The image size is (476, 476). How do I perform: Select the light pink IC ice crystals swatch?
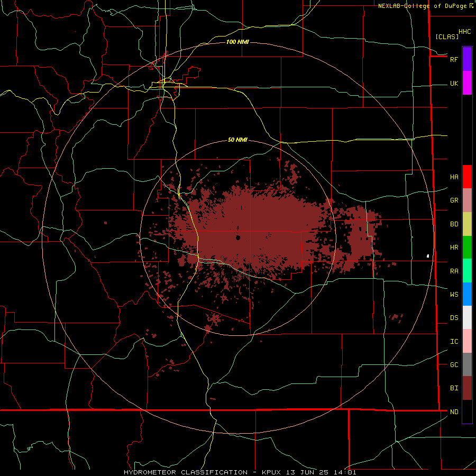[x=467, y=341]
